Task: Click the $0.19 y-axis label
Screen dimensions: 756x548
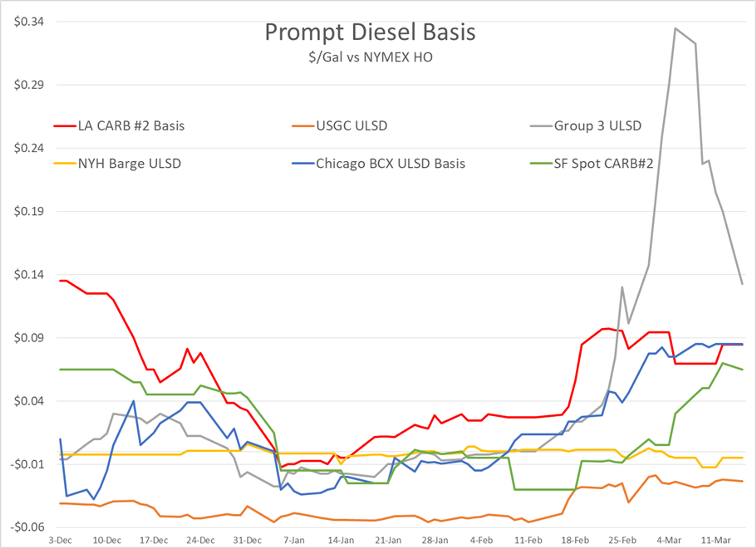Action: coord(29,211)
